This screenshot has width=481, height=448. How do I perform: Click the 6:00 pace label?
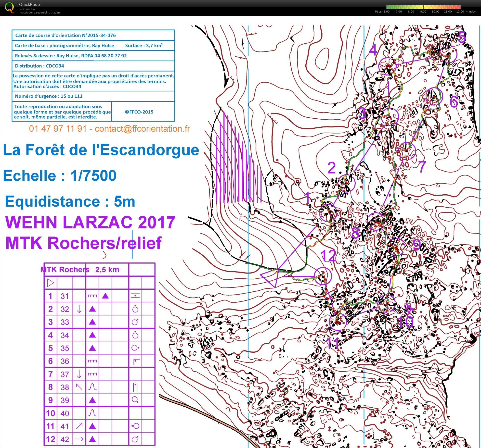pos(386,12)
